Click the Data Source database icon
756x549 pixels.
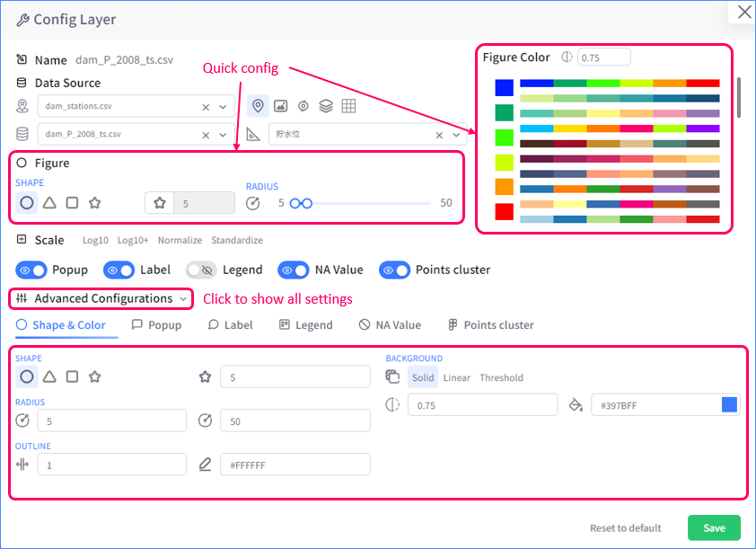click(22, 83)
